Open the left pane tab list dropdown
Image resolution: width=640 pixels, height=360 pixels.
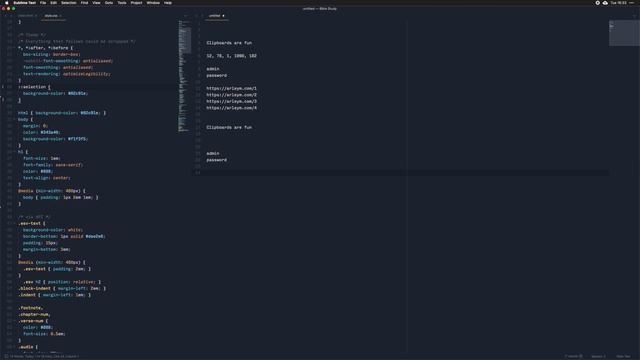click(186, 16)
